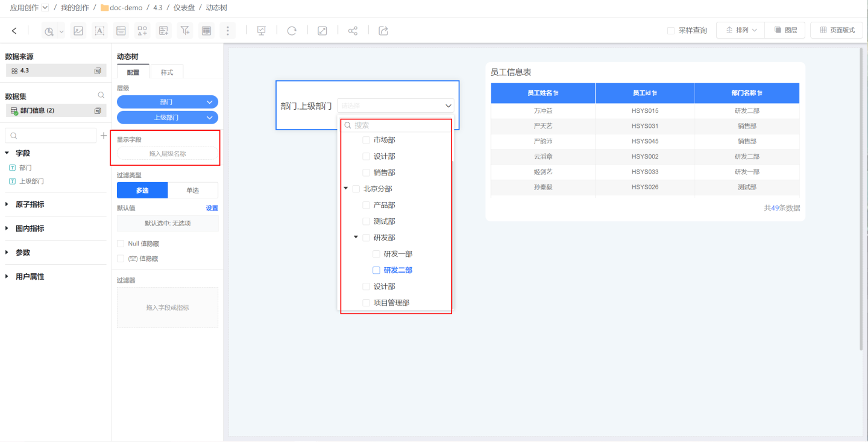
Task: Open the 页面版式 button
Action: click(837, 30)
